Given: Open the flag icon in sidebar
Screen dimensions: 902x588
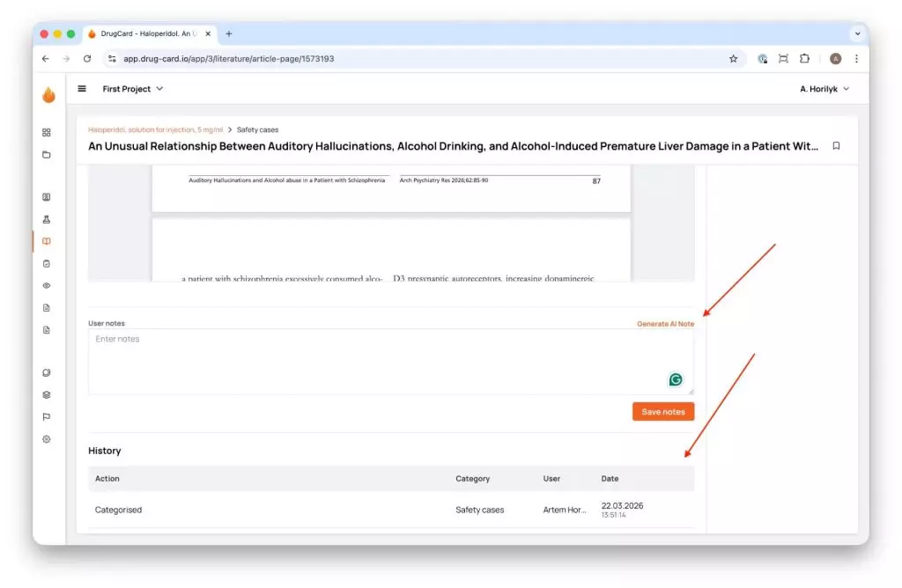Looking at the screenshot, I should (x=47, y=416).
